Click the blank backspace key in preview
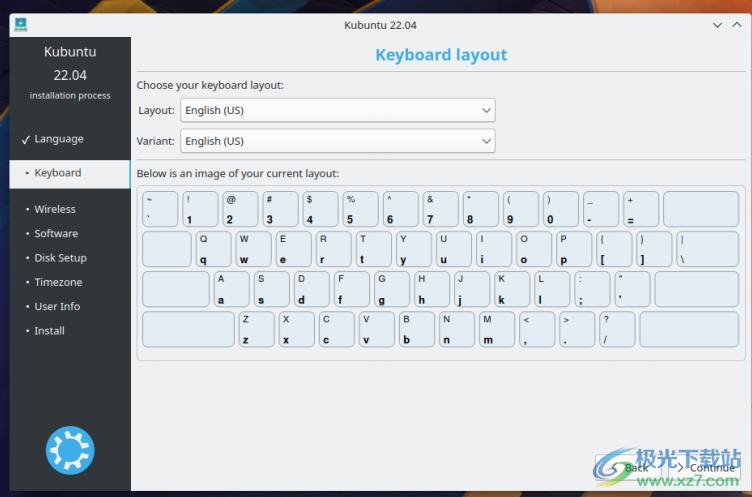 point(701,209)
